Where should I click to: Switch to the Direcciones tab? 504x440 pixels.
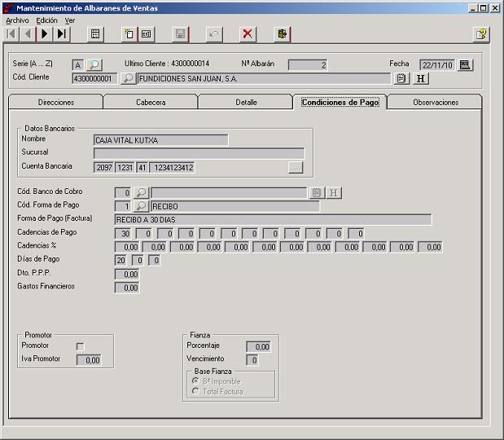click(x=56, y=103)
